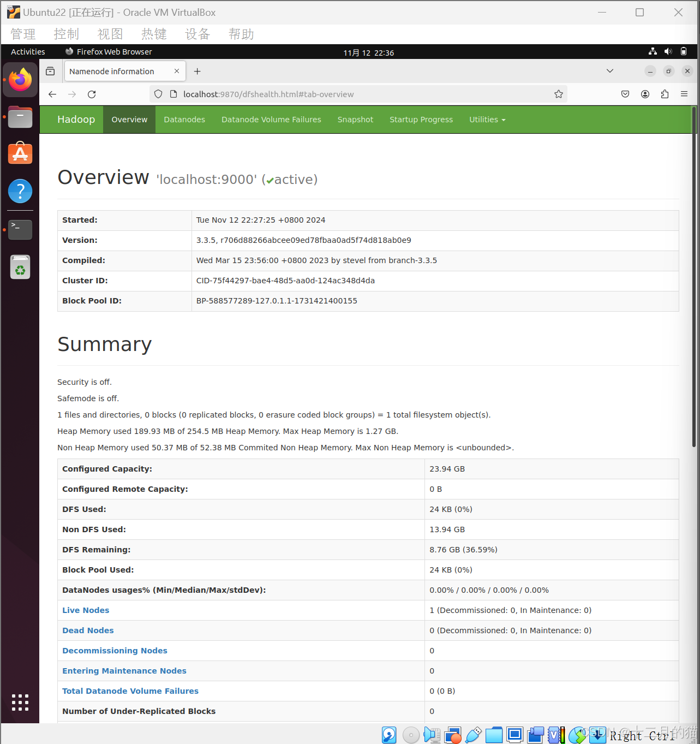
Task: Open the Save to Pocket icon
Action: coord(625,94)
